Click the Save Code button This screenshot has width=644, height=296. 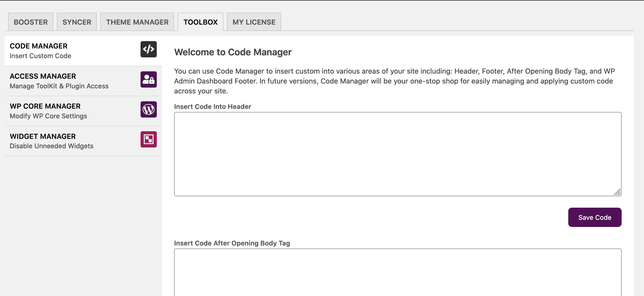click(595, 217)
